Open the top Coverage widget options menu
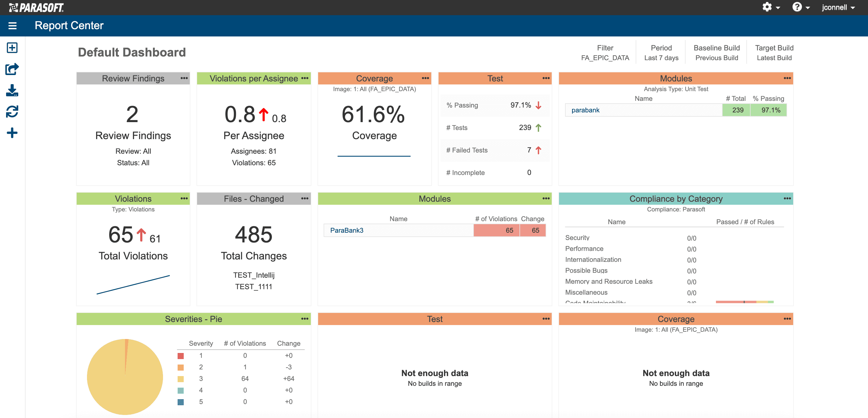The height and width of the screenshot is (418, 868). [425, 78]
